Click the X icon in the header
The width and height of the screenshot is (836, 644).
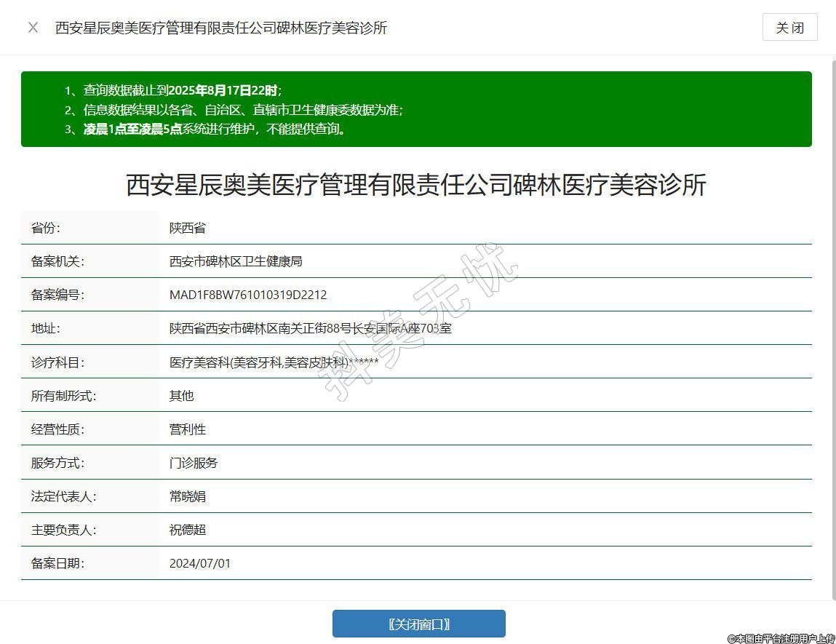click(x=33, y=28)
